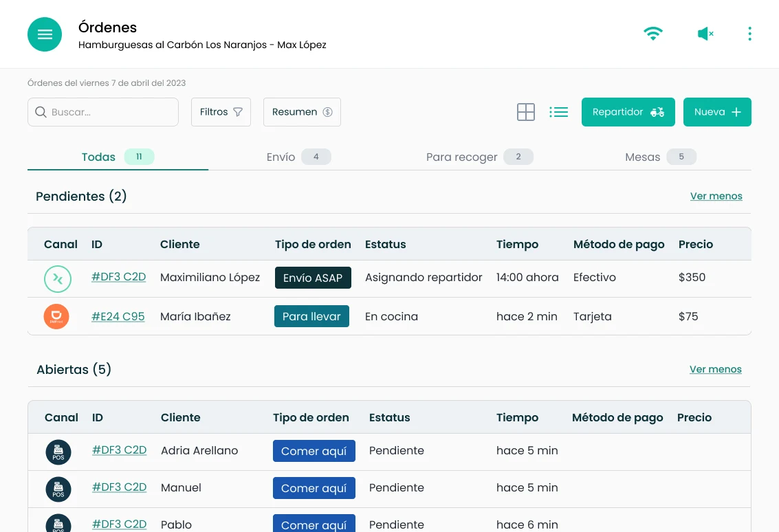Click the Para recoger count badge 2
The height and width of the screenshot is (532, 779).
coord(518,157)
